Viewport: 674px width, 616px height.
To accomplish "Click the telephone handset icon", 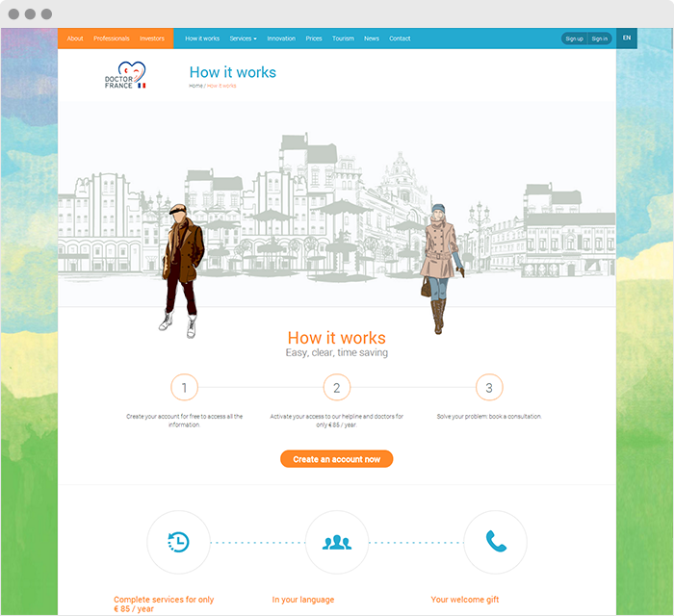I will tap(495, 542).
